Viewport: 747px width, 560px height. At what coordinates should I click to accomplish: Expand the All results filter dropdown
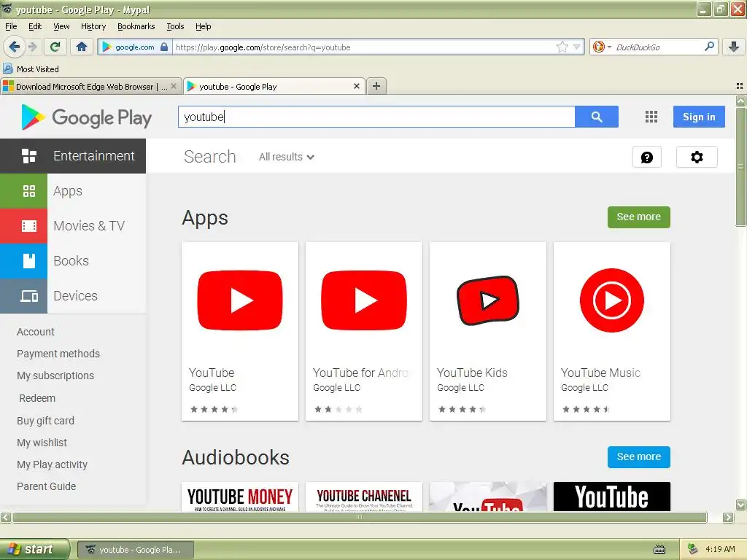click(286, 157)
